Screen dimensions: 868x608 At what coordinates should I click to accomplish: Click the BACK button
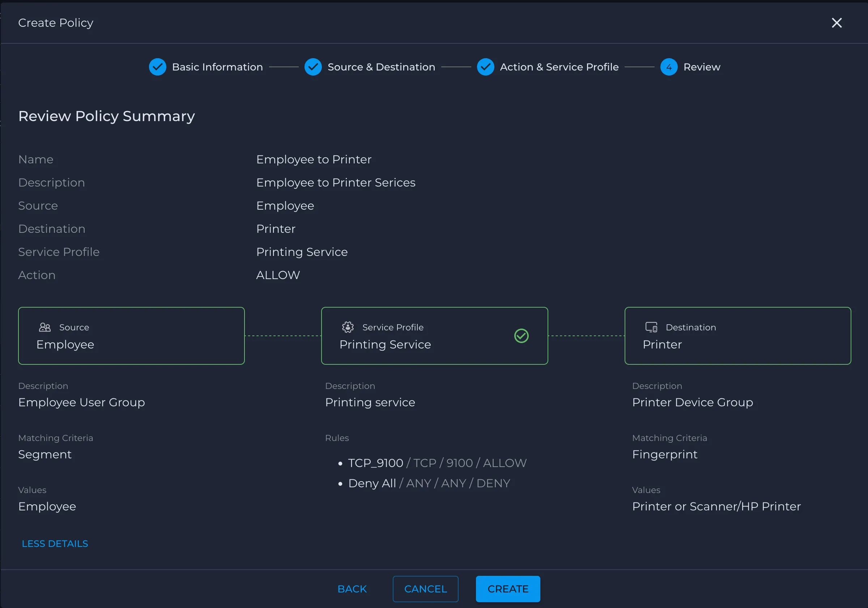352,589
